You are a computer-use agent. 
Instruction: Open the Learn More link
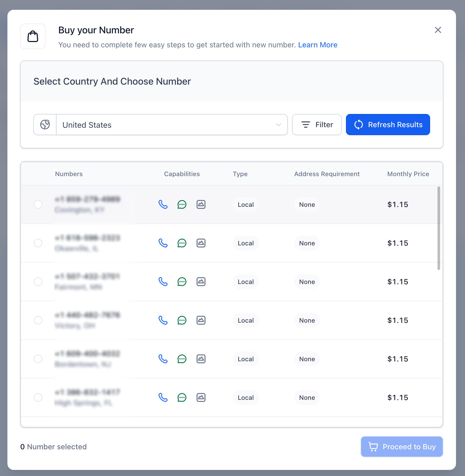click(x=318, y=45)
